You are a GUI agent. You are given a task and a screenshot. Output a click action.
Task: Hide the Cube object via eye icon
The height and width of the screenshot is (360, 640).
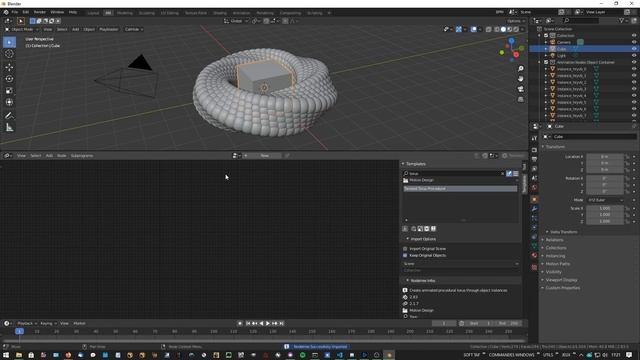click(634, 49)
